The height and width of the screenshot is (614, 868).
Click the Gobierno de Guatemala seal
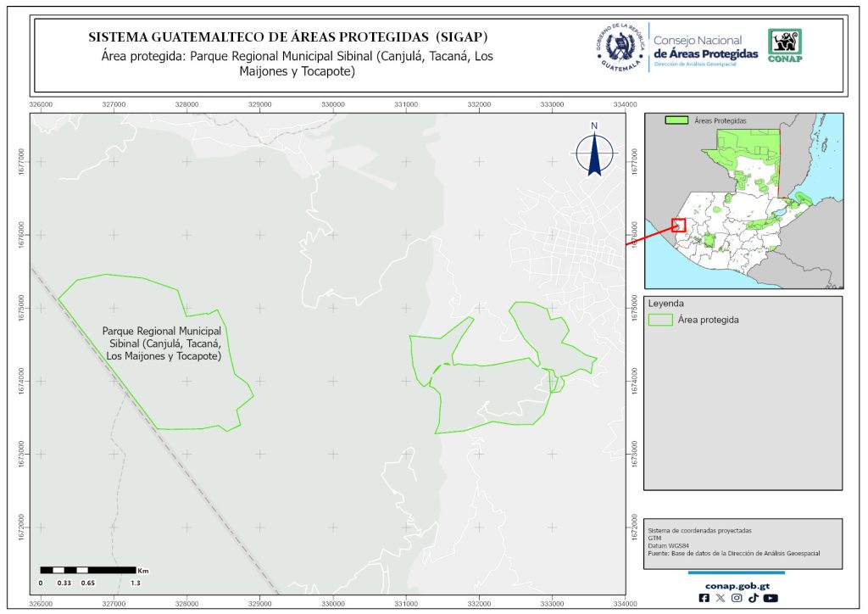tap(621, 47)
